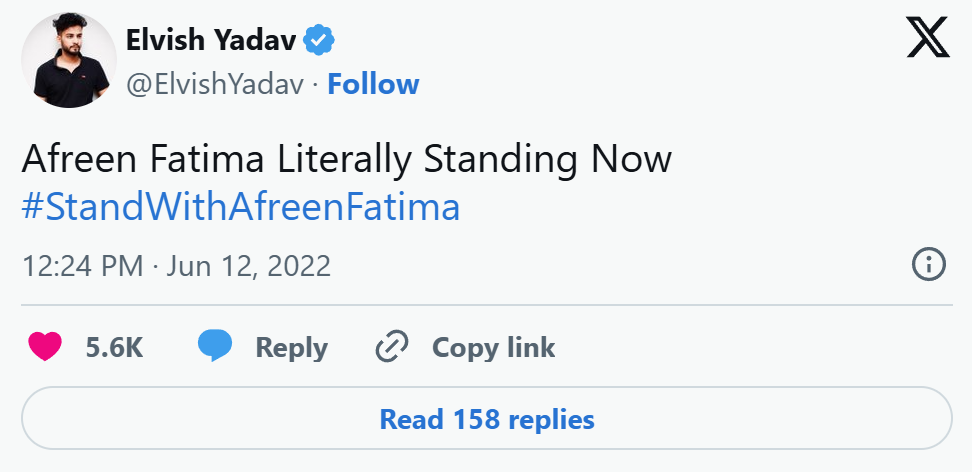The height and width of the screenshot is (472, 972).
Task: Click the Jun 12, 2022 date
Action: pyautogui.click(x=248, y=267)
